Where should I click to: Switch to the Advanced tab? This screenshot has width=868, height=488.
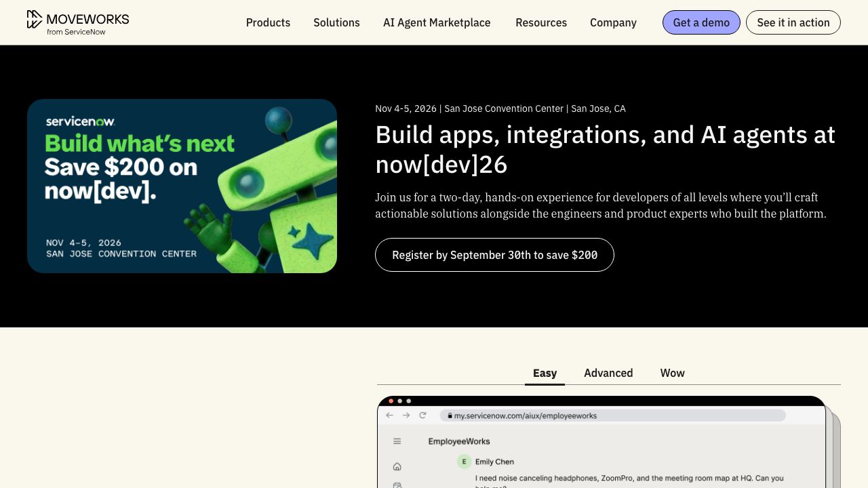coord(608,373)
